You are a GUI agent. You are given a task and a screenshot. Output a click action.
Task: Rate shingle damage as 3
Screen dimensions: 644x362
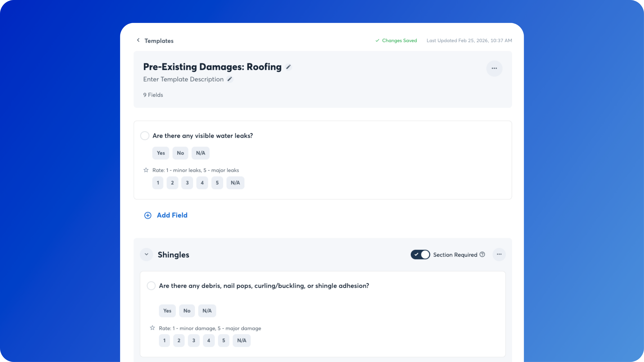coord(194,340)
